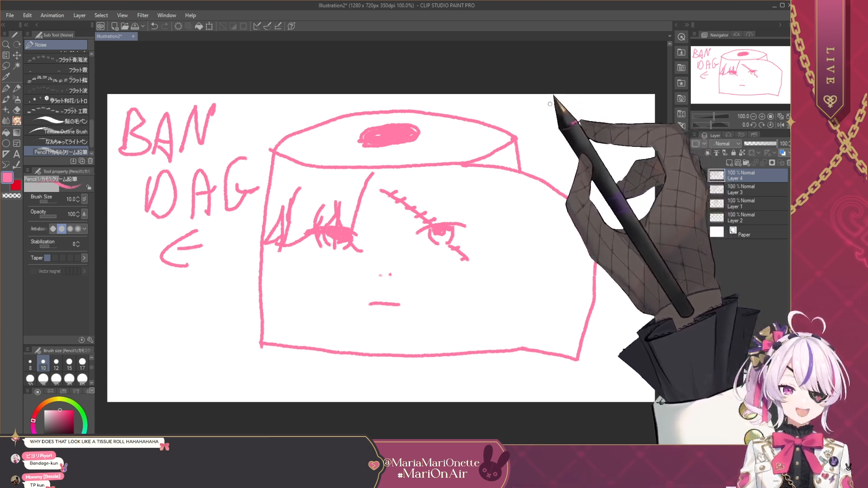Viewport: 868px width, 488px height.
Task: Select the Eraser tool
Action: (17, 110)
